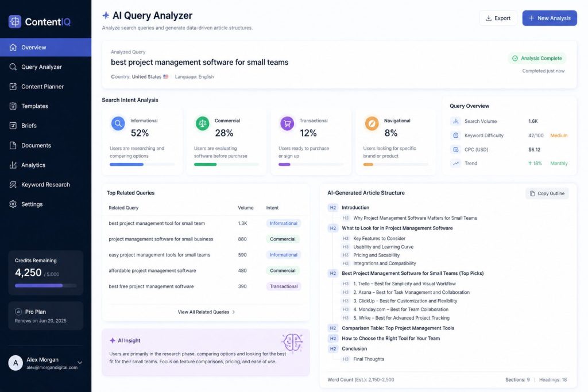Screen dimensions: 588x392
Task: Click 'Key Features to Consider' outline item
Action: tap(379, 238)
